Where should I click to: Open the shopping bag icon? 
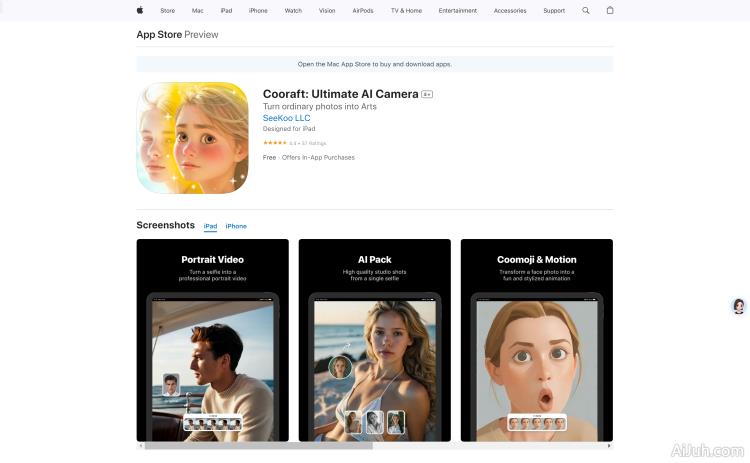[x=610, y=10]
